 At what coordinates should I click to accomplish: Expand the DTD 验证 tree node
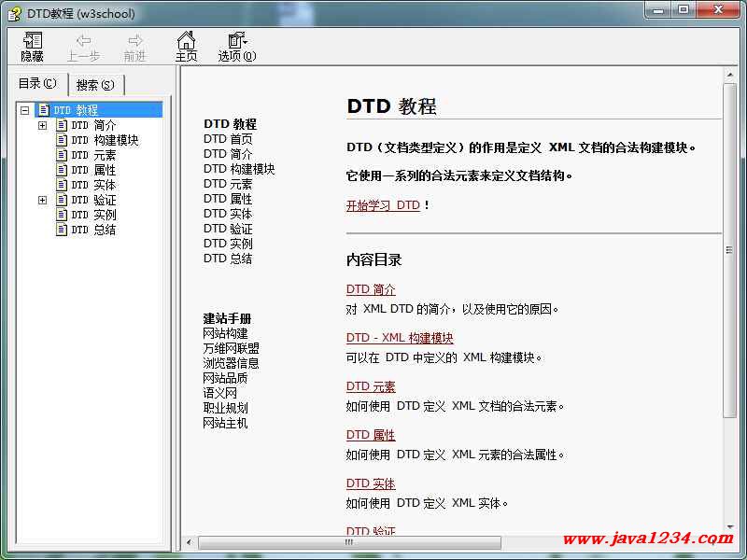42,200
